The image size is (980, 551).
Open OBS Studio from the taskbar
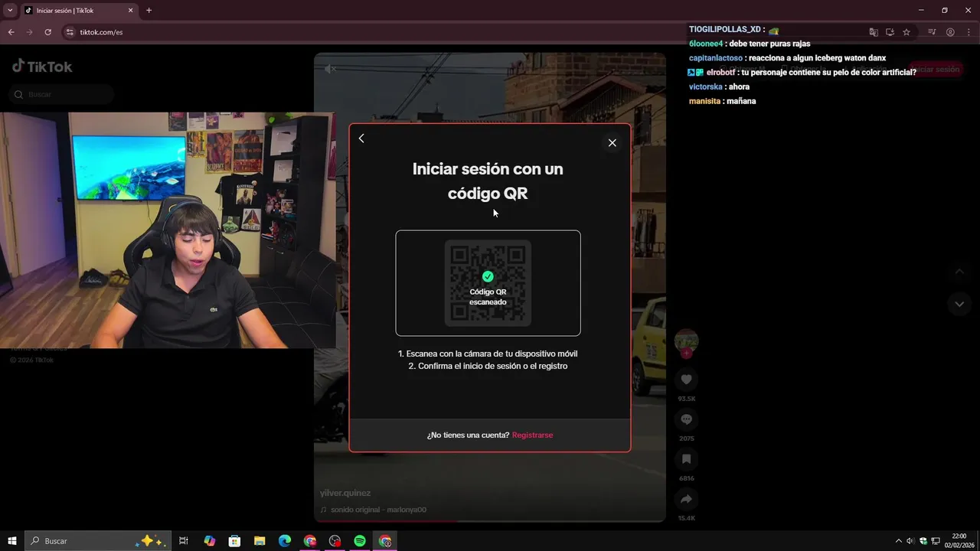click(x=335, y=541)
